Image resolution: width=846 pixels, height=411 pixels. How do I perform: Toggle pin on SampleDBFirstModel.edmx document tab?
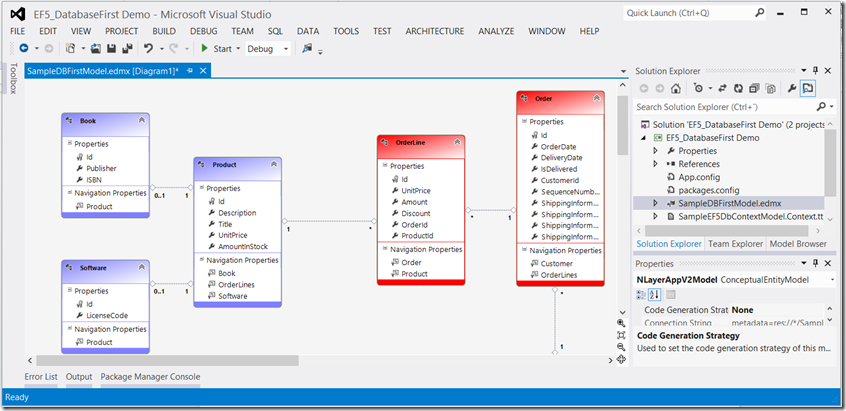pos(190,71)
